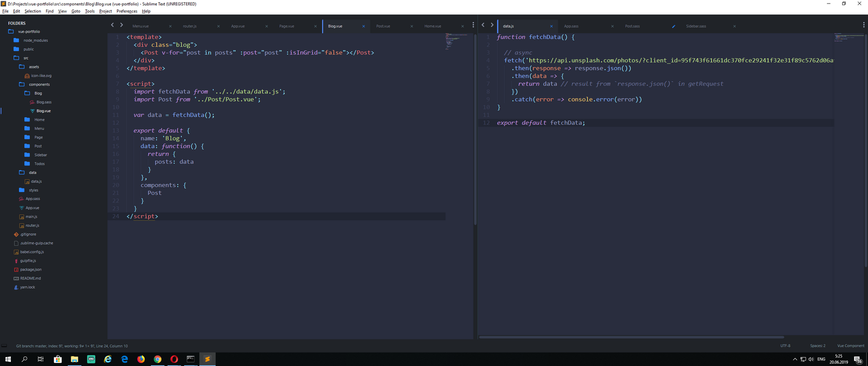Viewport: 868px width, 366px height.
Task: Click the App.sass file icon in sidebar
Action: click(x=21, y=199)
